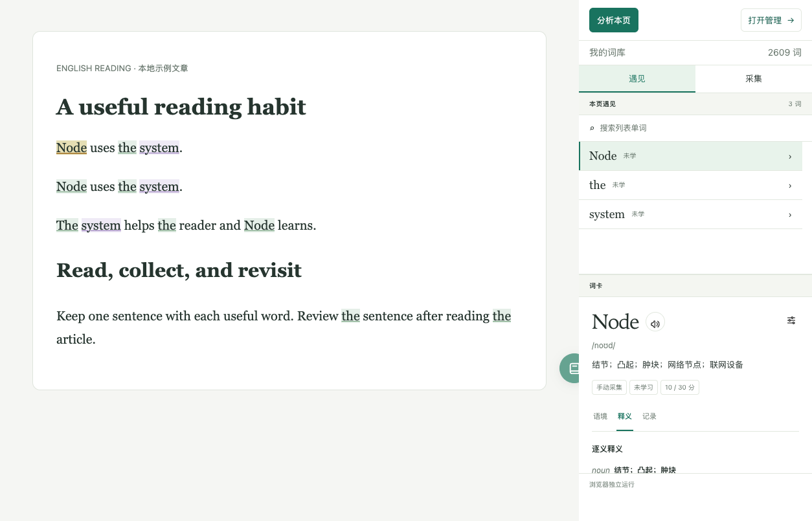
Task: Click the 2609 词 vocabulary count
Action: [x=785, y=52]
